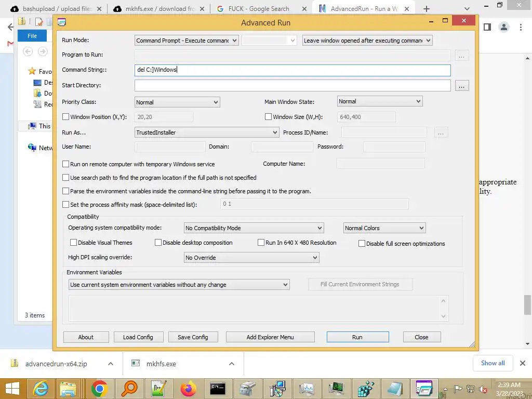Click browser back arrow

[x=10, y=27]
